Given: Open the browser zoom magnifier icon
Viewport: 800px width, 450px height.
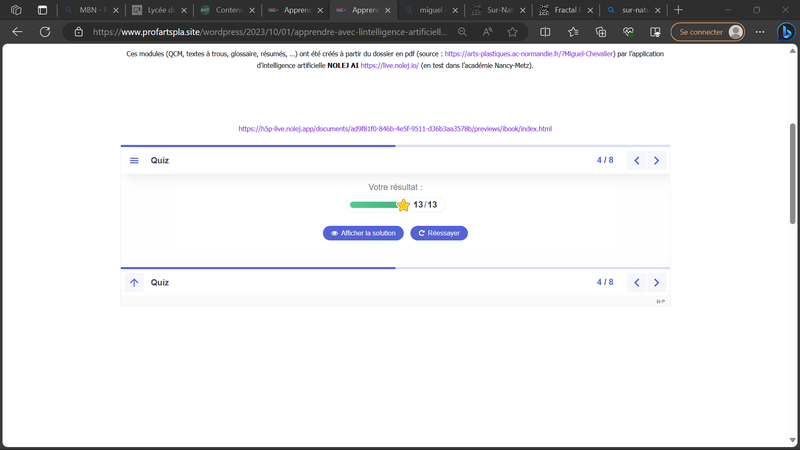Looking at the screenshot, I should click(x=462, y=32).
